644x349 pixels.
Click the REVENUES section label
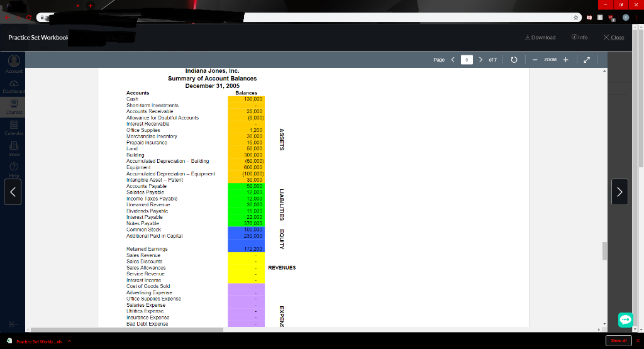click(x=282, y=268)
